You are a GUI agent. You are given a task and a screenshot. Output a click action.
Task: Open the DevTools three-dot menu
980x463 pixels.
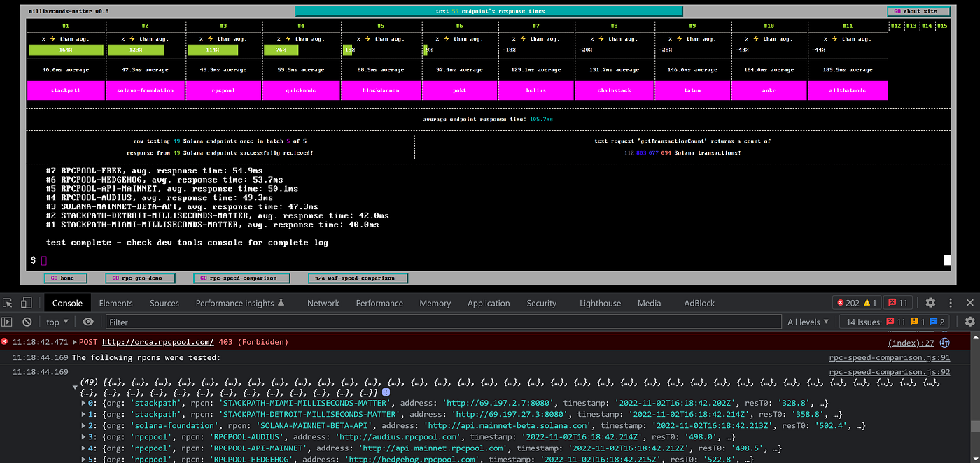click(950, 303)
